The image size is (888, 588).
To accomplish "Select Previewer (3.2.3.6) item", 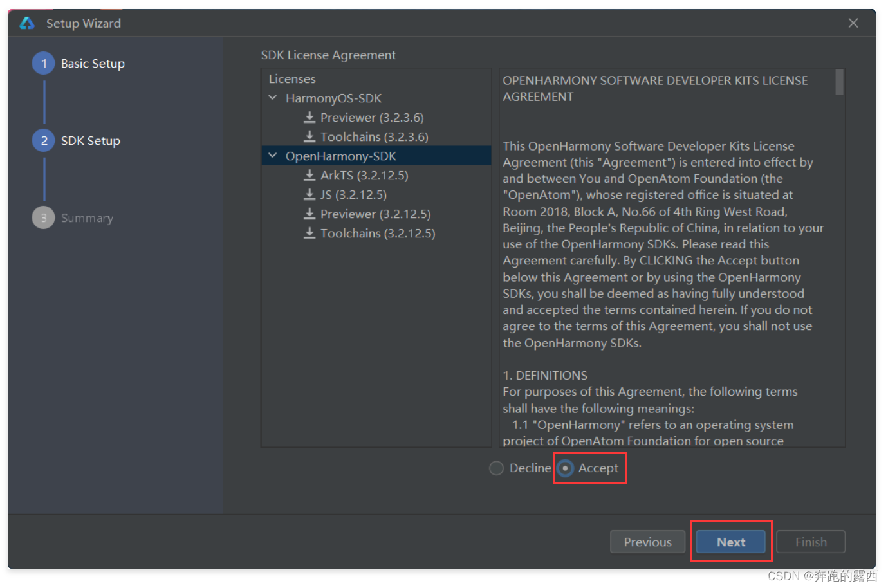I will point(372,117).
